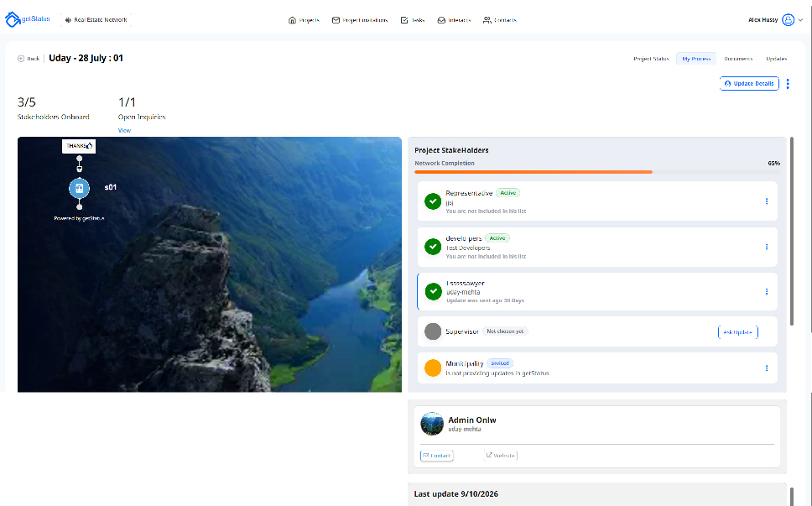Go to Tasks via the checkbox icon
Viewport: 812px width, 506px height.
click(404, 20)
